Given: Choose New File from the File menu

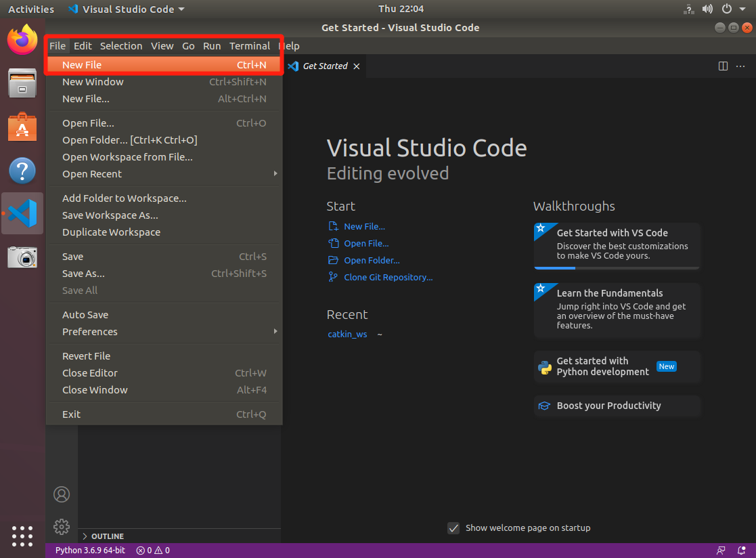Looking at the screenshot, I should (164, 65).
